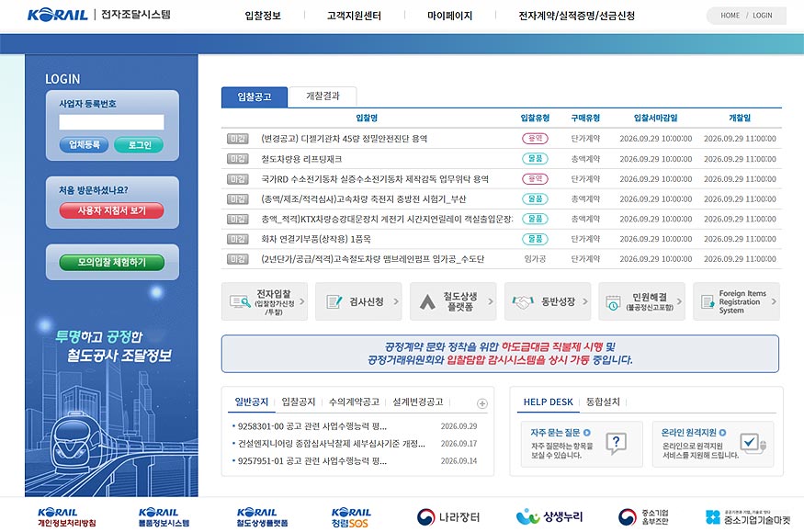The height and width of the screenshot is (532, 804).
Task: Open the 입찰정보 menu
Action: click(263, 16)
